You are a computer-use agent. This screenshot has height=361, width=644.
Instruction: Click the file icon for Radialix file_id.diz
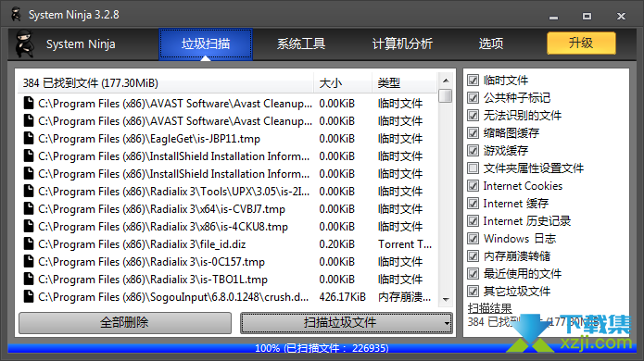point(29,243)
